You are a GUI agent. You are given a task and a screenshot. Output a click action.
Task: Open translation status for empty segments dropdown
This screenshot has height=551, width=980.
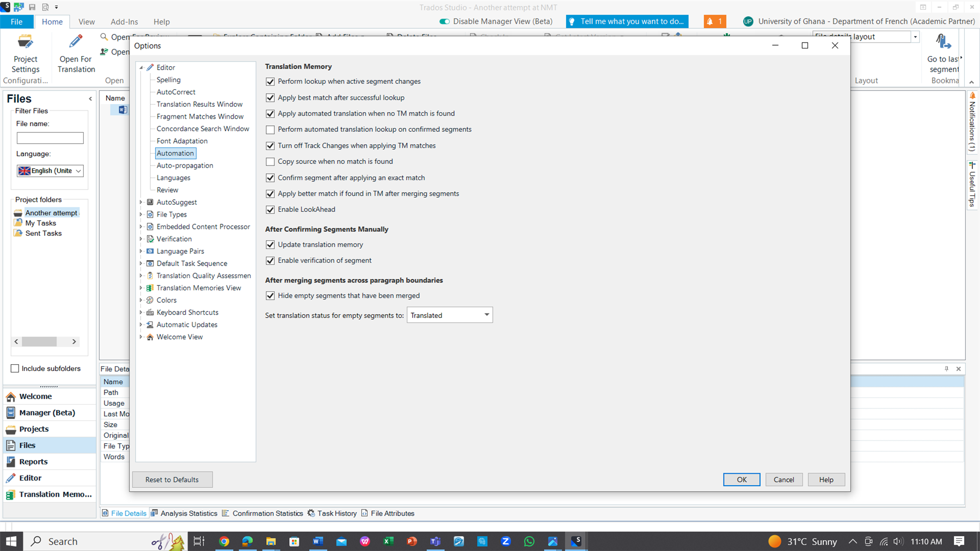coord(450,315)
